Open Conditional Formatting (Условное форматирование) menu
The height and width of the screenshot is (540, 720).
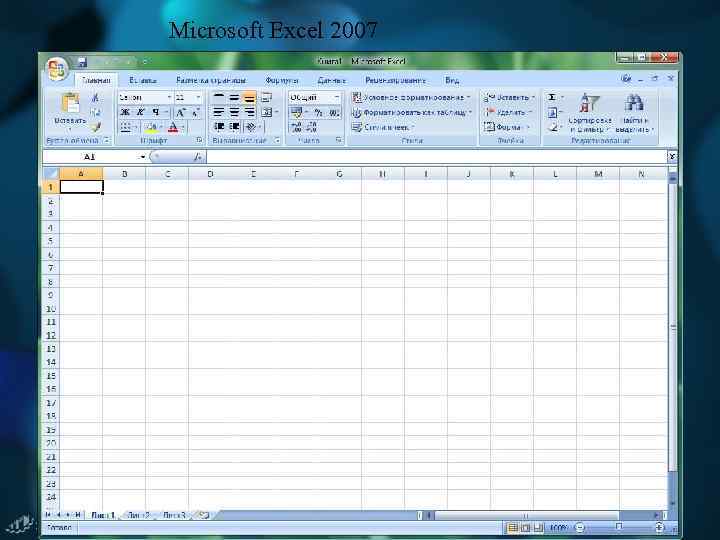(411, 97)
